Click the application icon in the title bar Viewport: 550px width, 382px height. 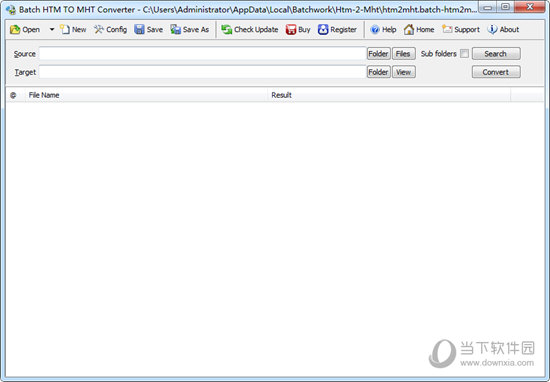(x=11, y=9)
